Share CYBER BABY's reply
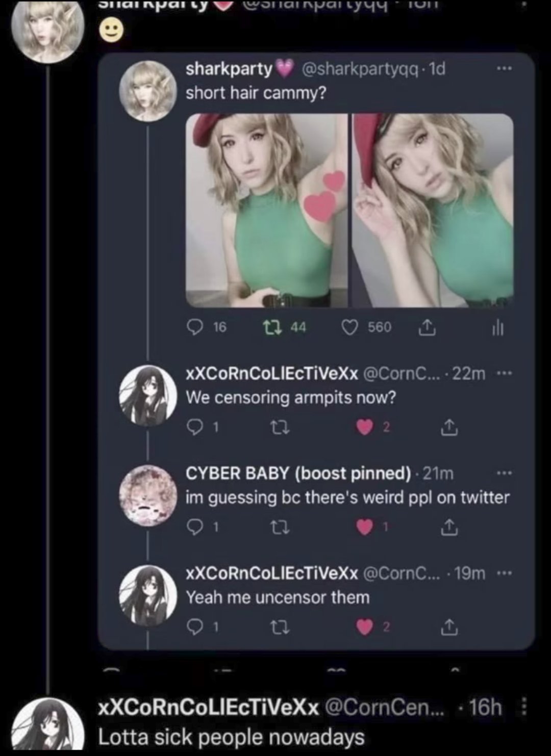 (449, 528)
